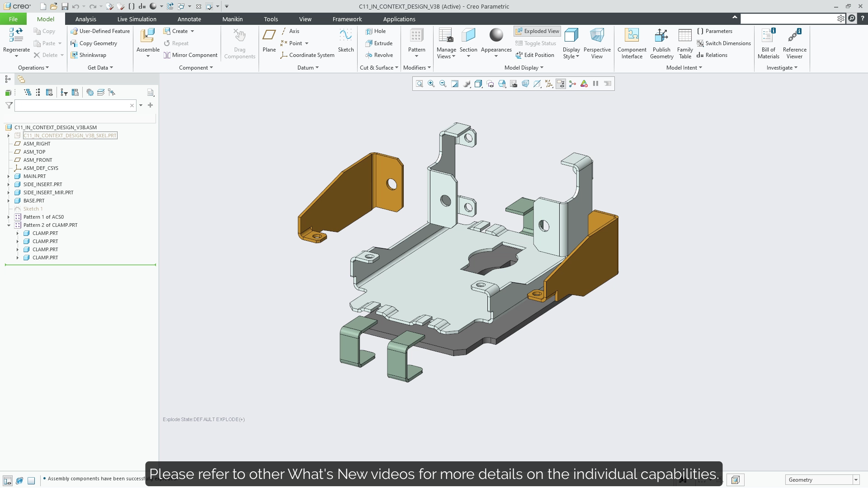The image size is (868, 488).
Task: Expand the Model Display group dropdown
Action: coord(524,68)
